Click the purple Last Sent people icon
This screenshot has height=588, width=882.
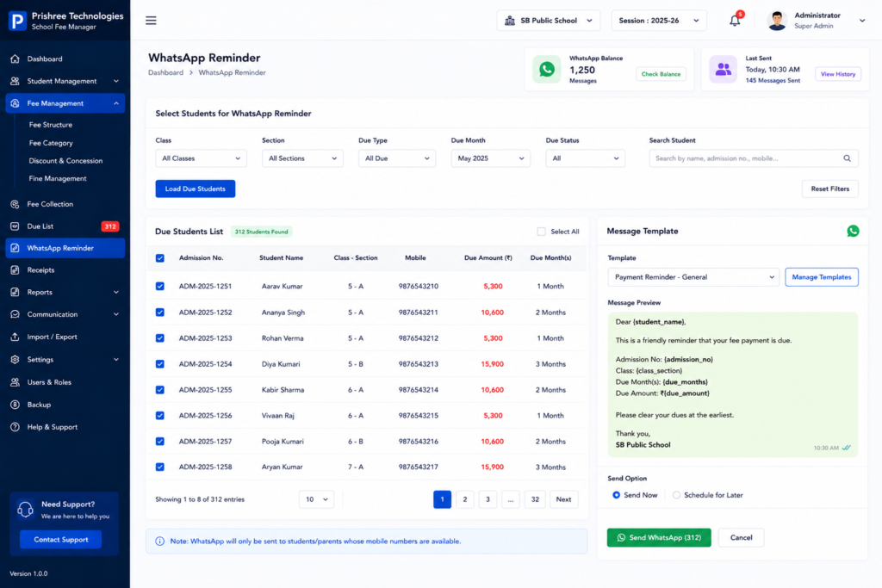tap(724, 69)
